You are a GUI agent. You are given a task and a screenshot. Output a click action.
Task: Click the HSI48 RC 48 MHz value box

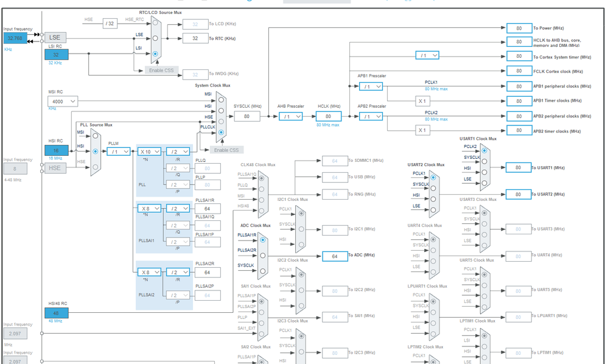click(56, 313)
